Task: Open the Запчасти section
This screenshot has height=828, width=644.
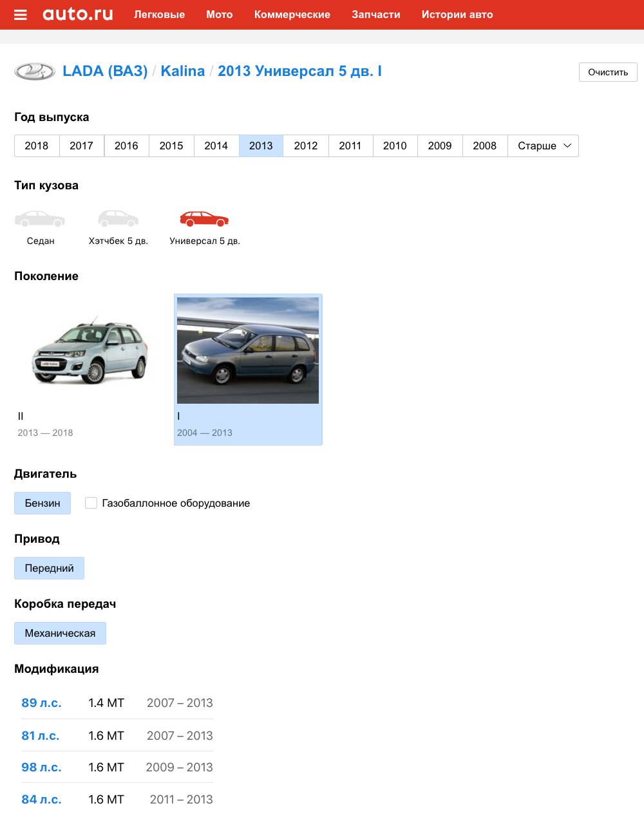Action: (x=376, y=14)
